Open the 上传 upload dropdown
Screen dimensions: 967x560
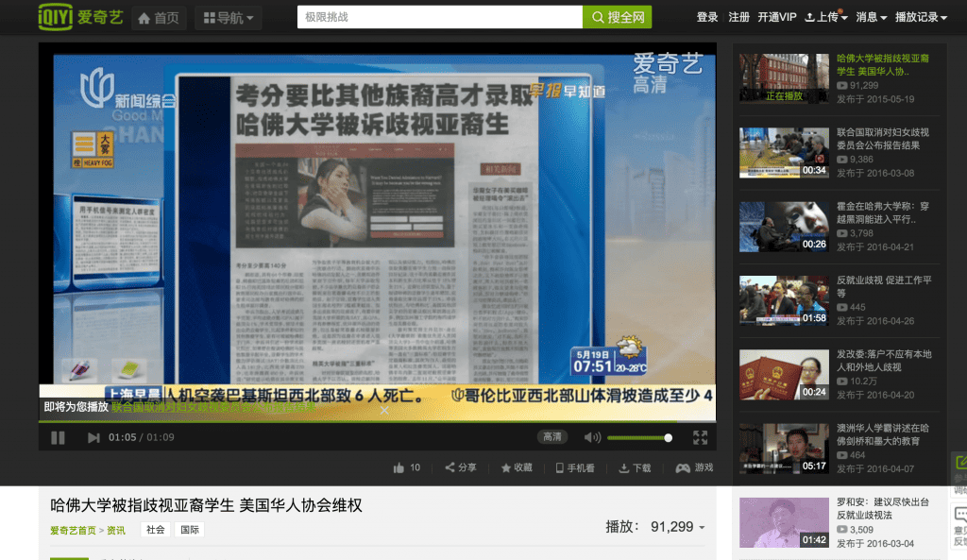pyautogui.click(x=826, y=17)
